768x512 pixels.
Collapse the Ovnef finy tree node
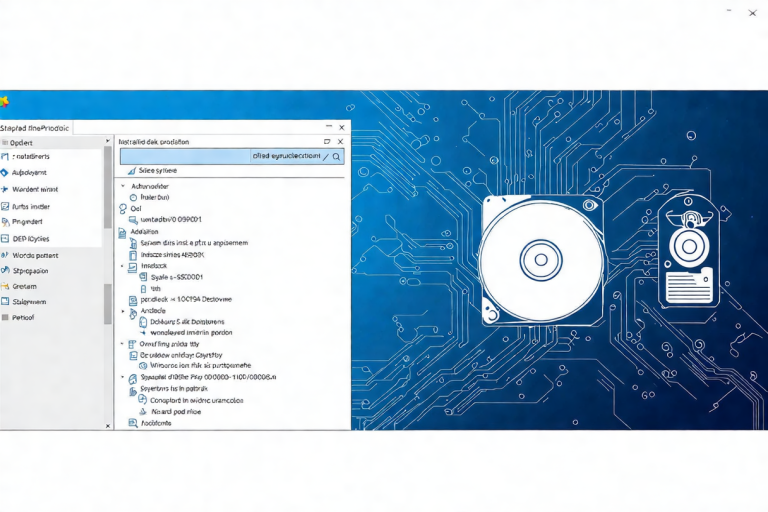(x=123, y=343)
